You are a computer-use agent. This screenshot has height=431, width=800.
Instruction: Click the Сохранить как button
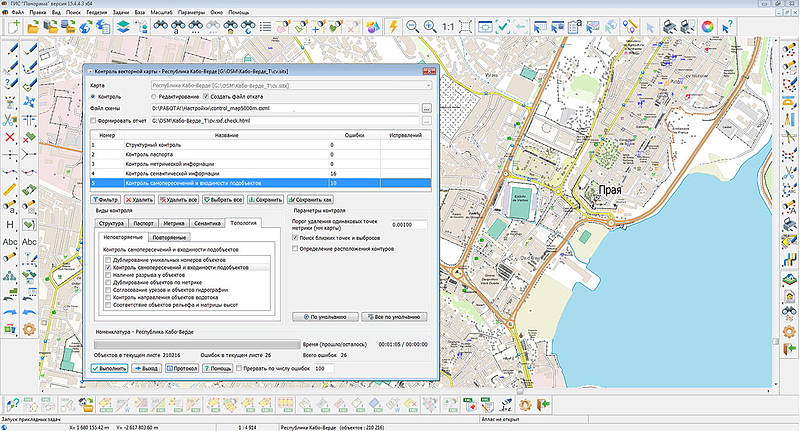click(312, 201)
